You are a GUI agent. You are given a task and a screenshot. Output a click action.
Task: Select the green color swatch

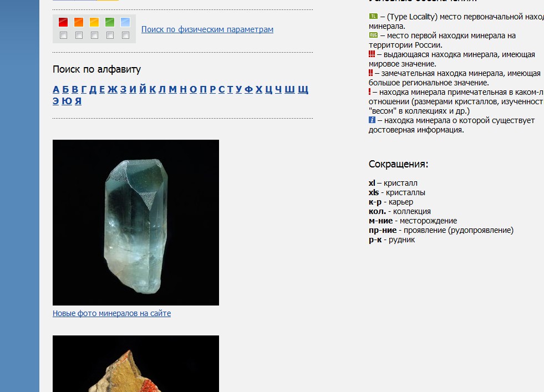[x=110, y=22]
